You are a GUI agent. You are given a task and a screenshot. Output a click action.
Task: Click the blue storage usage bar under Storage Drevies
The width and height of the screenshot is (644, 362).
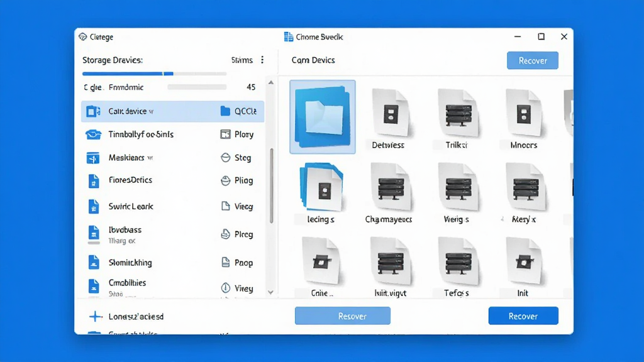(x=128, y=74)
